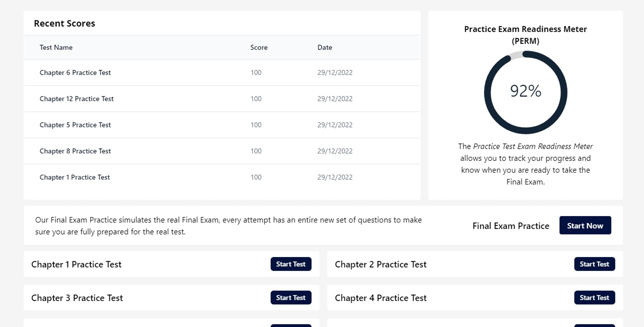Select the Chapter 8 Practice Test score row
644x327 pixels.
[x=75, y=151]
